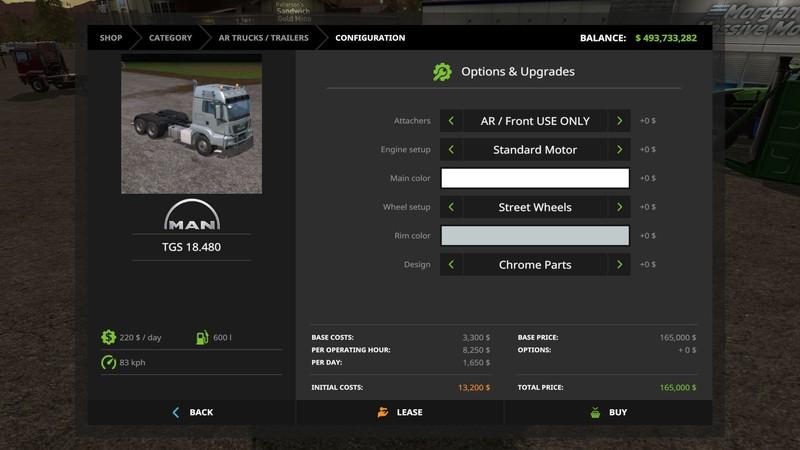Cycle Design to previous option

click(x=451, y=265)
